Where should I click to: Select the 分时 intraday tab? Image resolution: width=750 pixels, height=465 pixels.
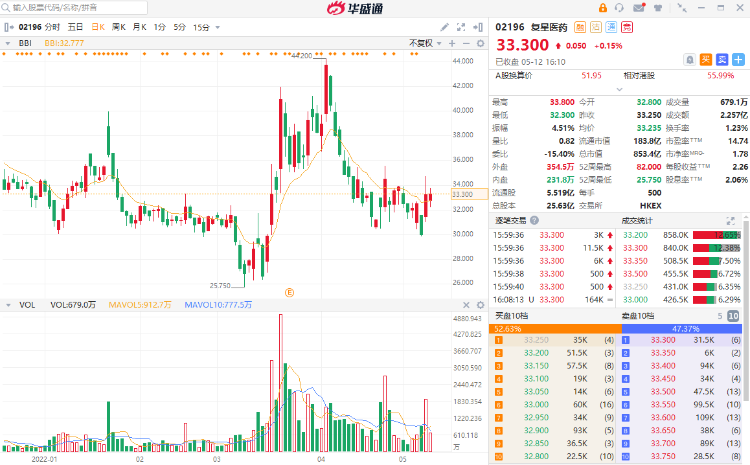pos(52,27)
